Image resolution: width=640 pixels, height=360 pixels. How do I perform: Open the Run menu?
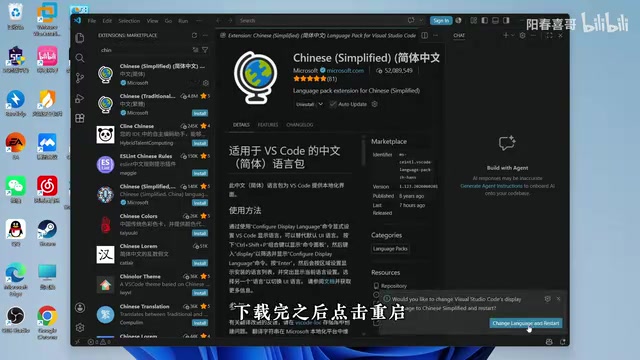pyautogui.click(x=183, y=21)
